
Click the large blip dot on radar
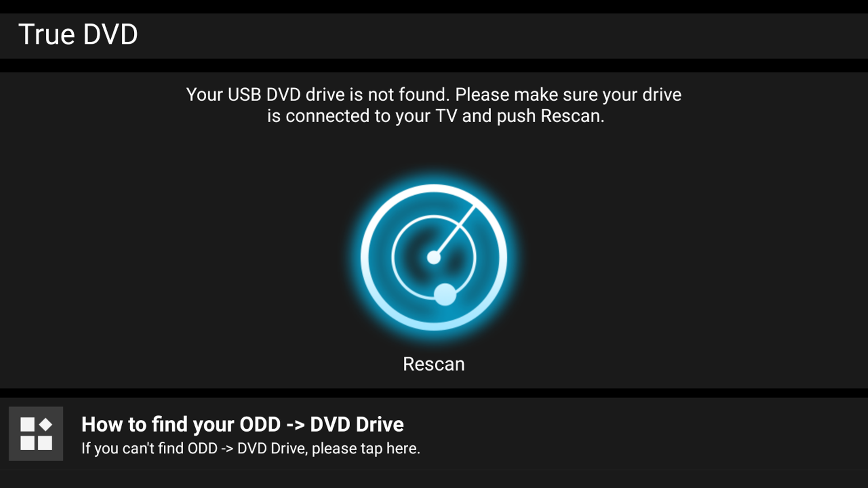click(x=445, y=295)
